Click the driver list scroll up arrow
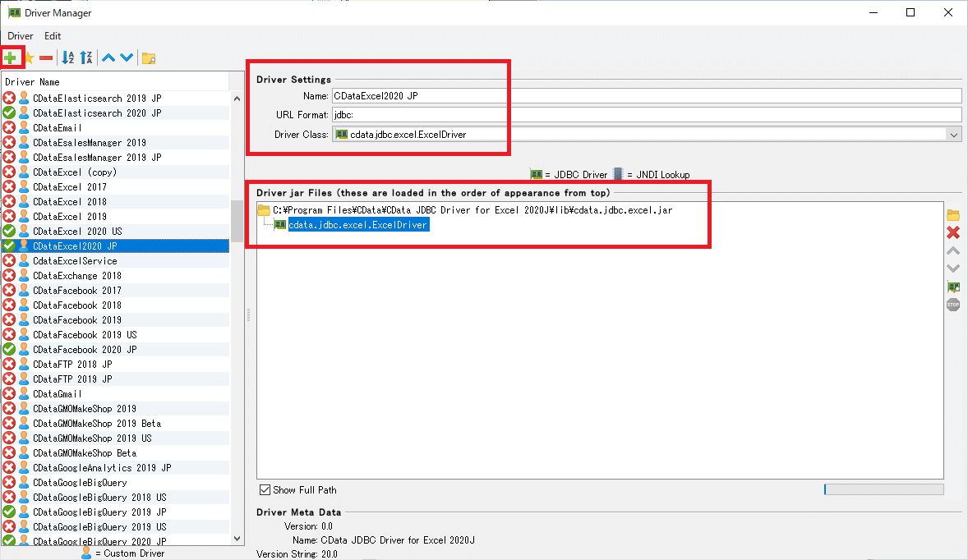Viewport: 968px width, 560px height. (237, 98)
